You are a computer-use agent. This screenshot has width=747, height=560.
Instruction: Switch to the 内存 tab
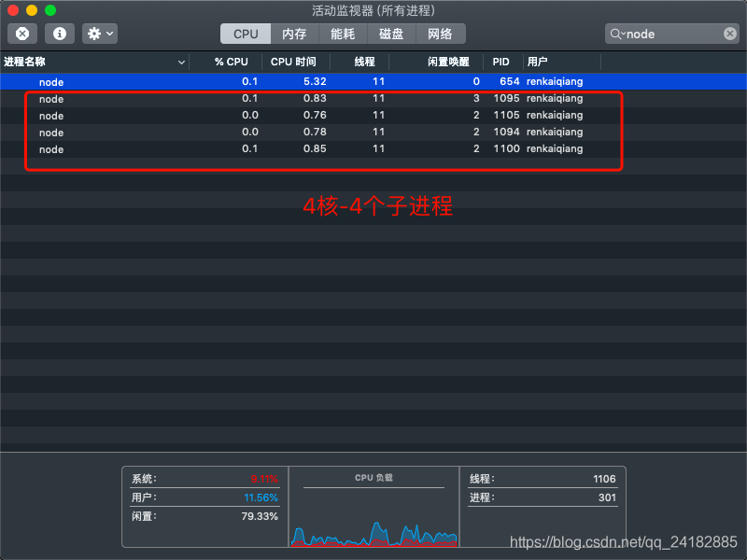pyautogui.click(x=294, y=34)
